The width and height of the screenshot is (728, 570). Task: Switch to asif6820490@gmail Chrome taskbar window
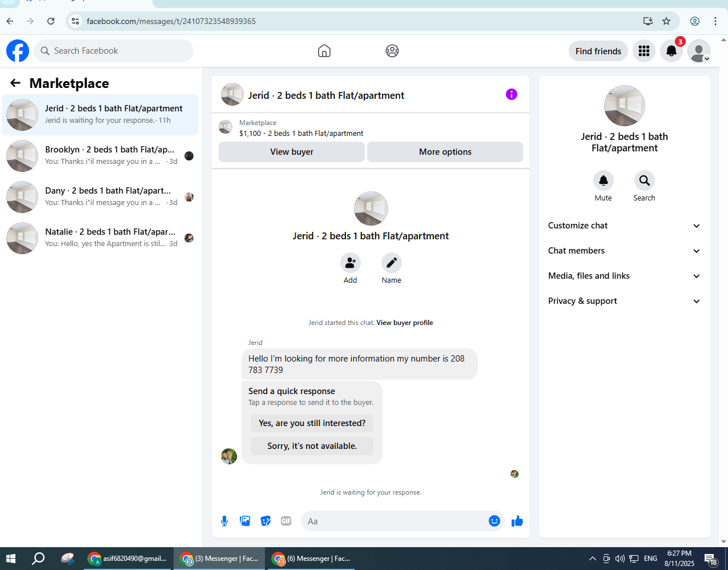click(x=127, y=559)
